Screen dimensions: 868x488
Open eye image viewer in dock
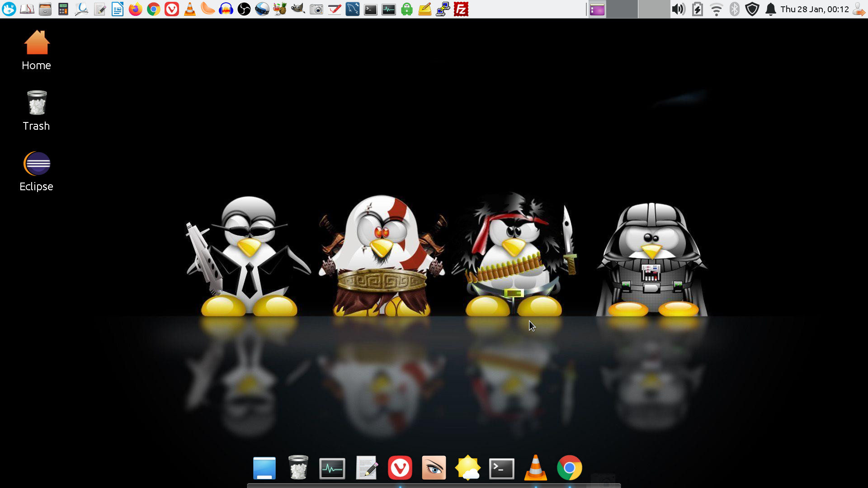434,468
